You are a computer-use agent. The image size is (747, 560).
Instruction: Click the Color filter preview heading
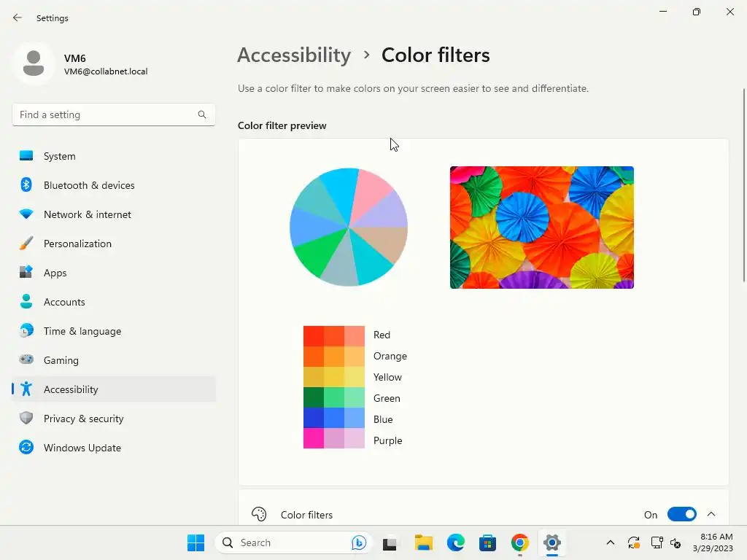282,125
